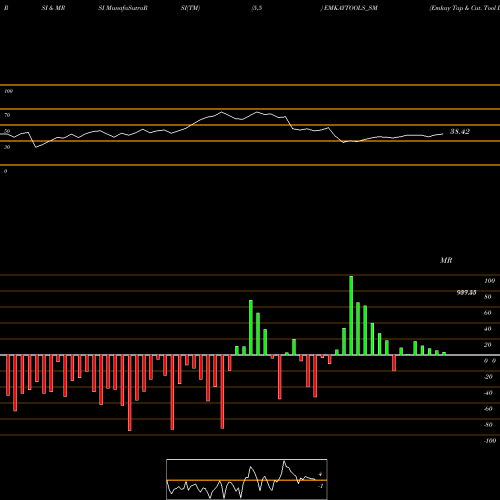Click the price value beside the MR 80 gridline
This screenshot has height=500, width=500.
click(x=466, y=293)
